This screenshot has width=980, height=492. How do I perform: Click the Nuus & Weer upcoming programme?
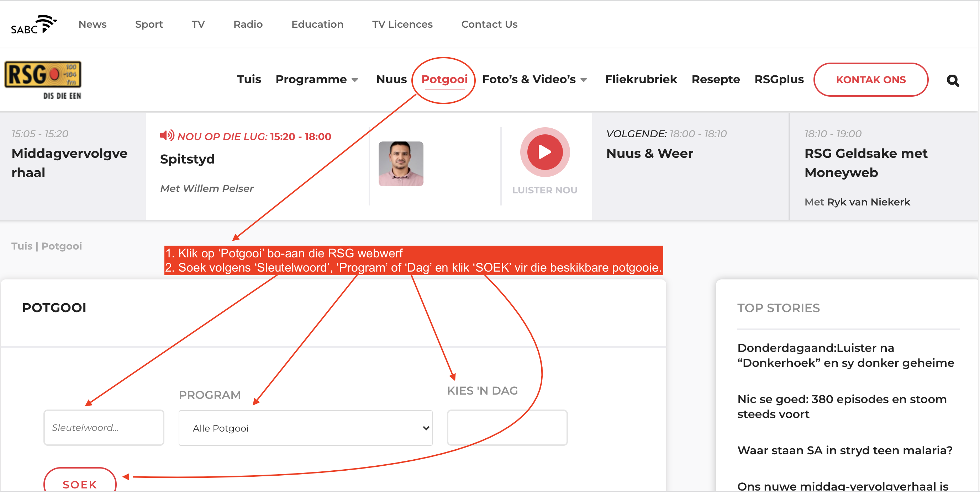[x=649, y=153]
